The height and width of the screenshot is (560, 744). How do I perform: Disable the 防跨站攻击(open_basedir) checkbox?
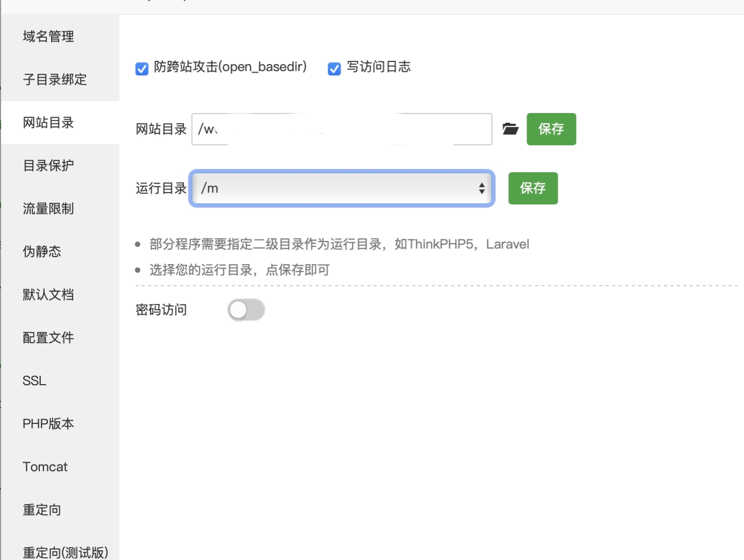(x=141, y=68)
